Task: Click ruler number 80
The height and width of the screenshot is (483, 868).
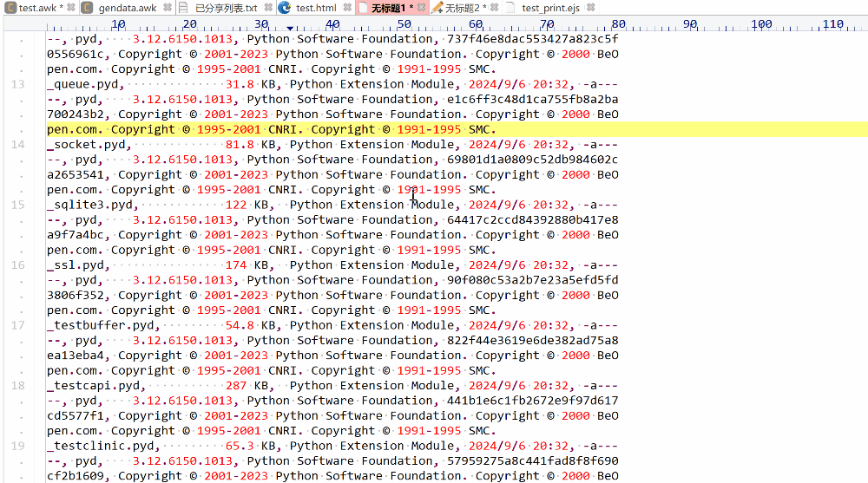Action: (x=618, y=23)
